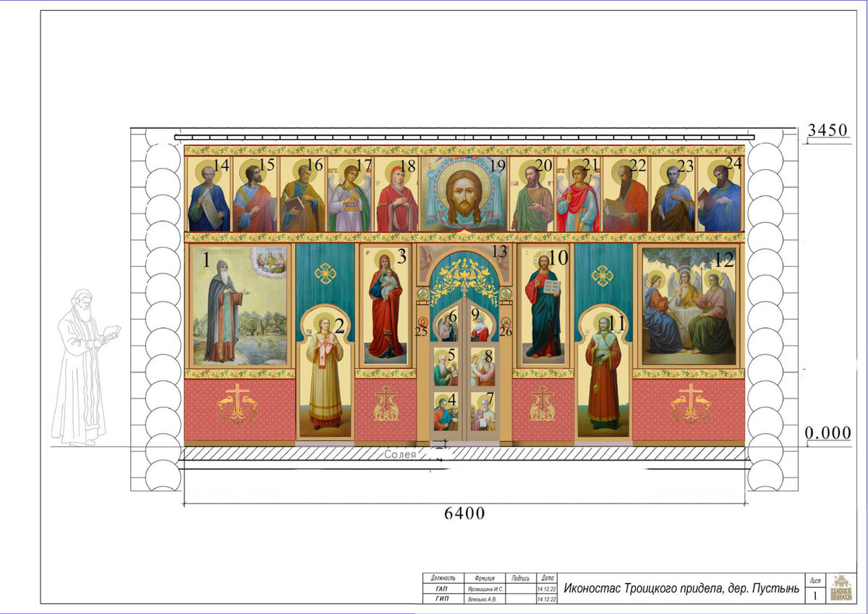Select the Holy Trinity icon numbered 12
Screen dimensions: 868x614
pyautogui.click(x=689, y=305)
